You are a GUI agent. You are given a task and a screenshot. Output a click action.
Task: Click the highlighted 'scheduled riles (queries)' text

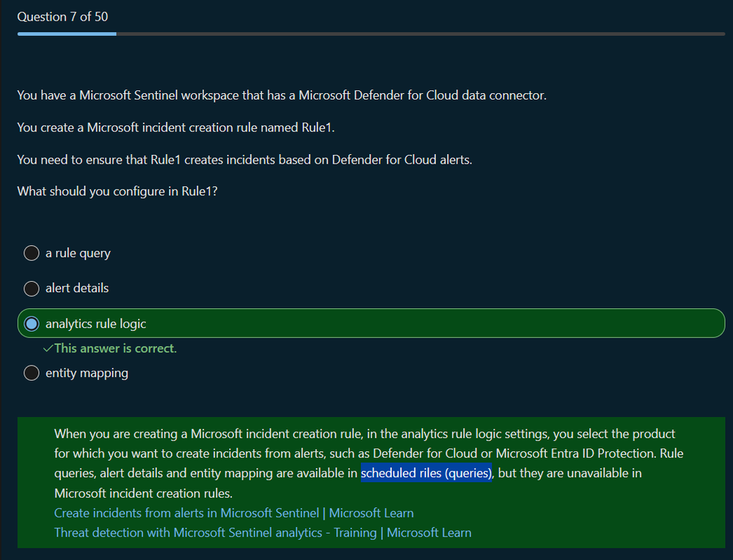426,473
